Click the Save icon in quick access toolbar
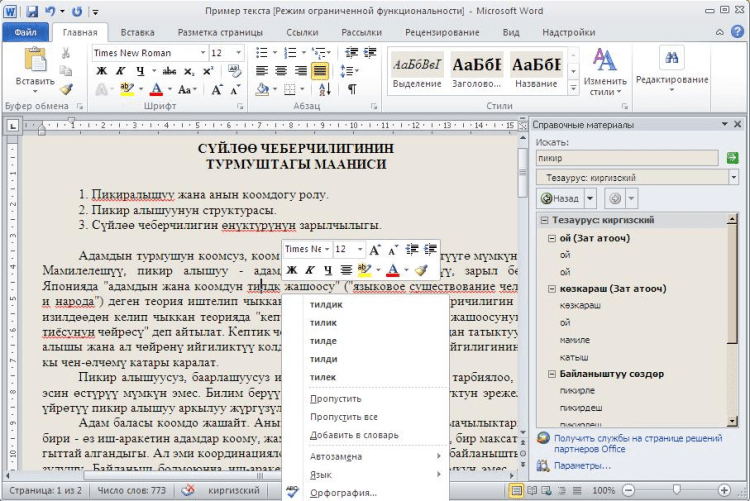The image size is (750, 501). (x=32, y=11)
